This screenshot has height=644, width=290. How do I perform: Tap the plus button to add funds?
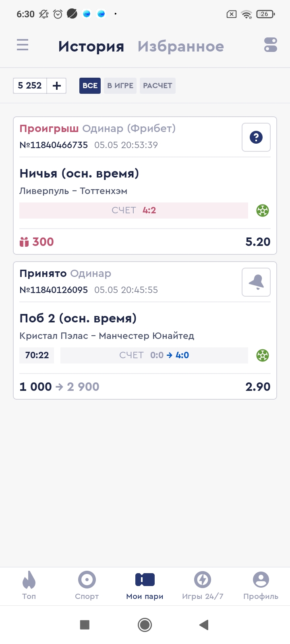coord(57,86)
